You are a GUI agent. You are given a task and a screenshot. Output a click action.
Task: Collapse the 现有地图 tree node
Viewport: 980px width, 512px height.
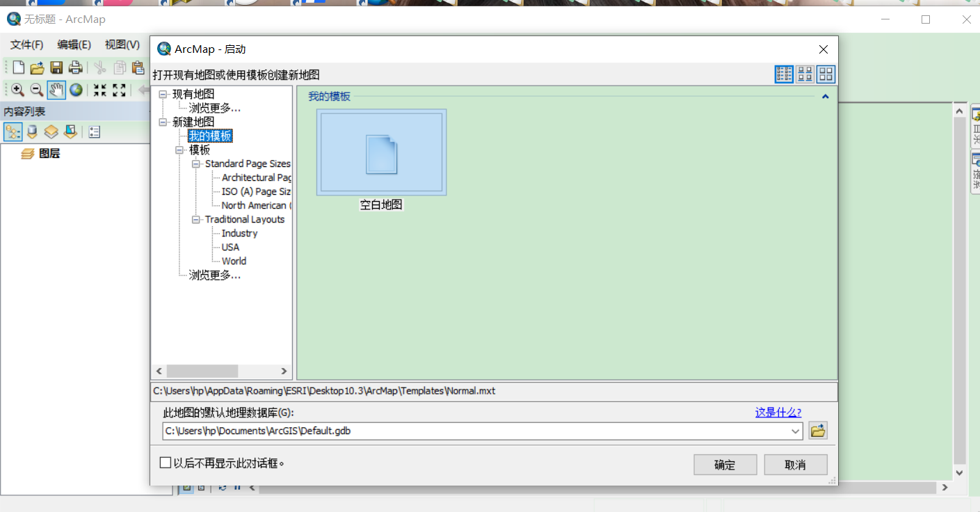pos(163,94)
